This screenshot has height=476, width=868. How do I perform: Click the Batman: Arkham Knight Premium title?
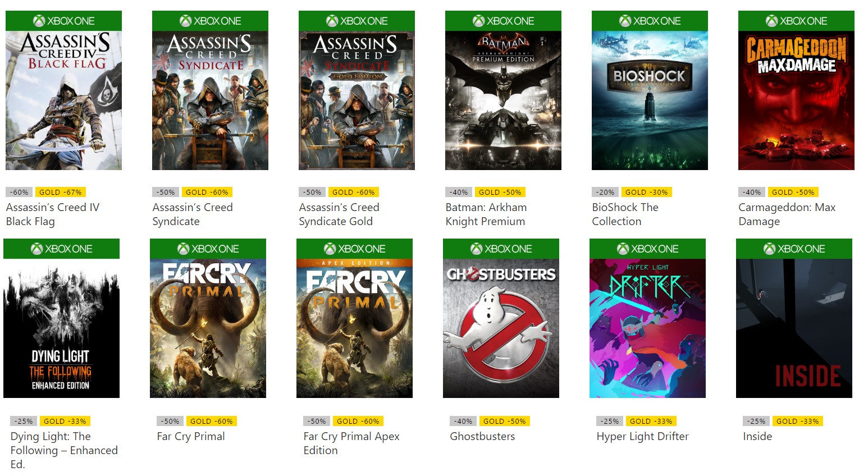tap(486, 214)
